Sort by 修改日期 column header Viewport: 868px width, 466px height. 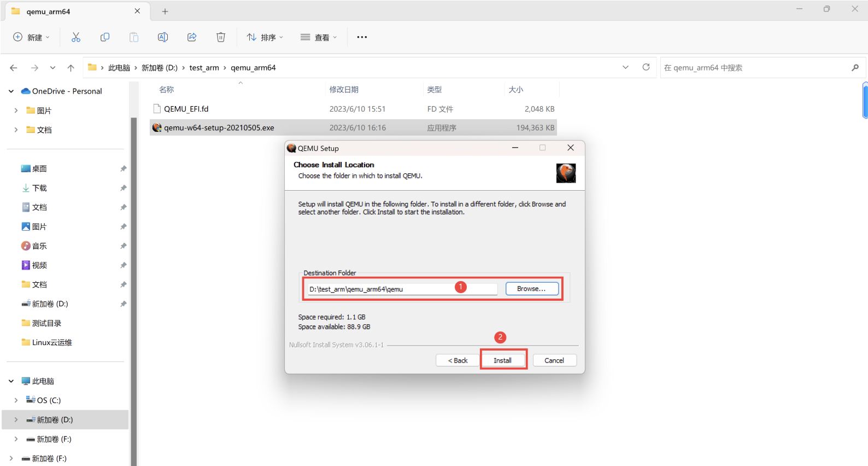pyautogui.click(x=344, y=90)
